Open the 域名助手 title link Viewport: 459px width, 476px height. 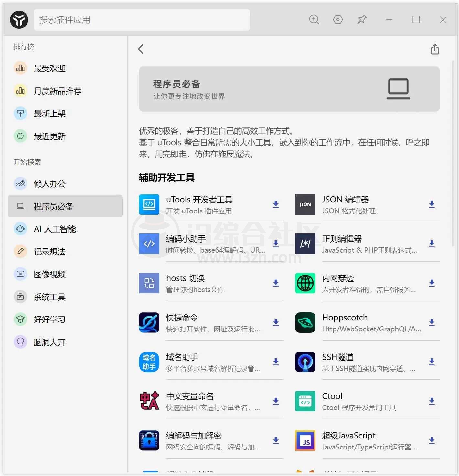(182, 357)
